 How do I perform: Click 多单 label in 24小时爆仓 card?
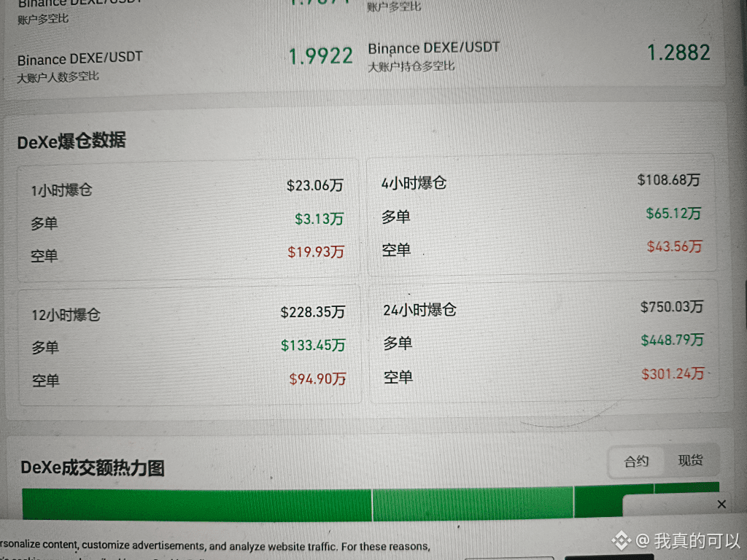point(398,343)
